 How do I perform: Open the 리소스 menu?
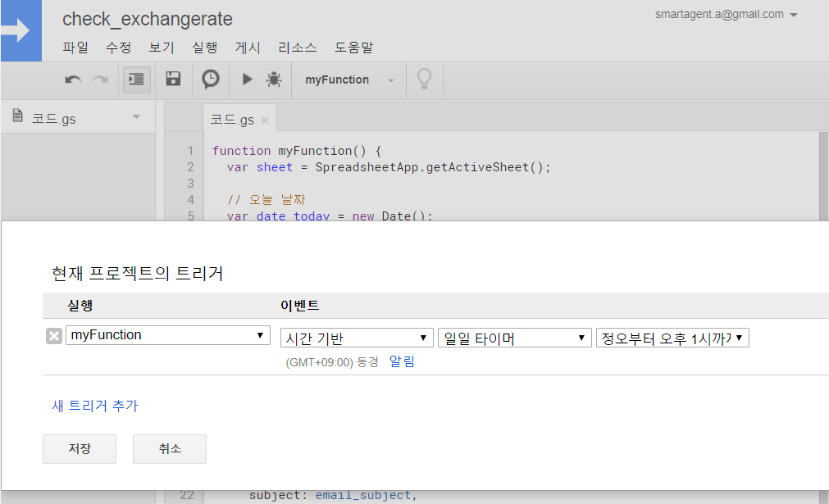click(297, 48)
